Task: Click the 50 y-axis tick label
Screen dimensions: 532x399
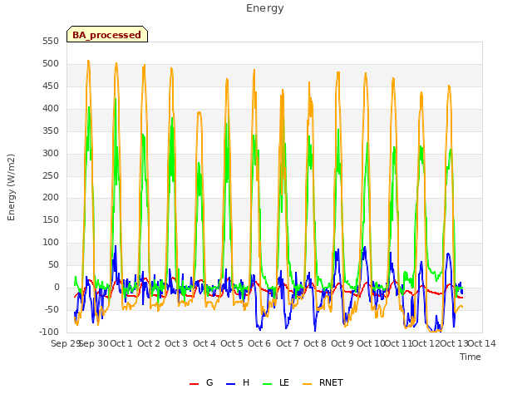Action: (53, 264)
